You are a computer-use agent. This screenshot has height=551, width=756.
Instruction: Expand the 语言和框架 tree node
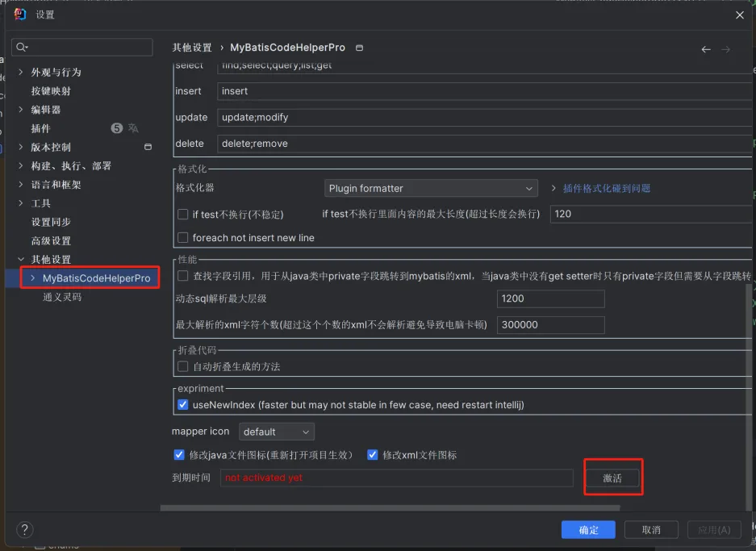pos(21,184)
